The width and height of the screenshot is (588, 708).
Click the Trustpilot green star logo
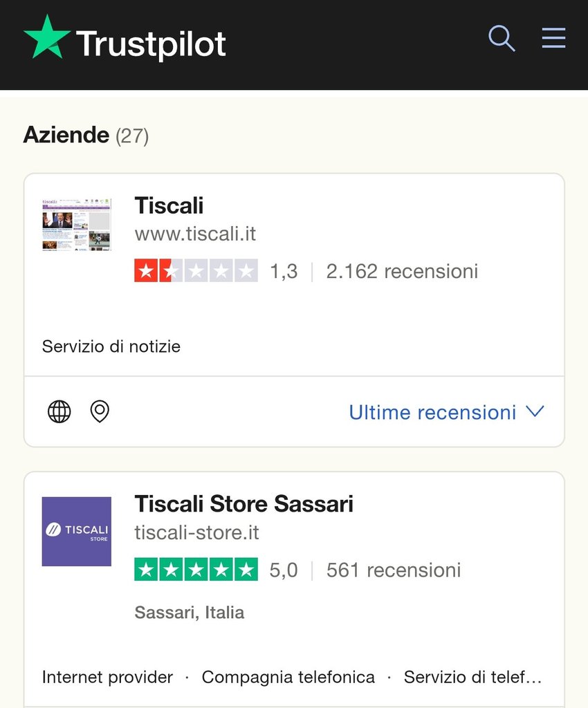coord(47,38)
